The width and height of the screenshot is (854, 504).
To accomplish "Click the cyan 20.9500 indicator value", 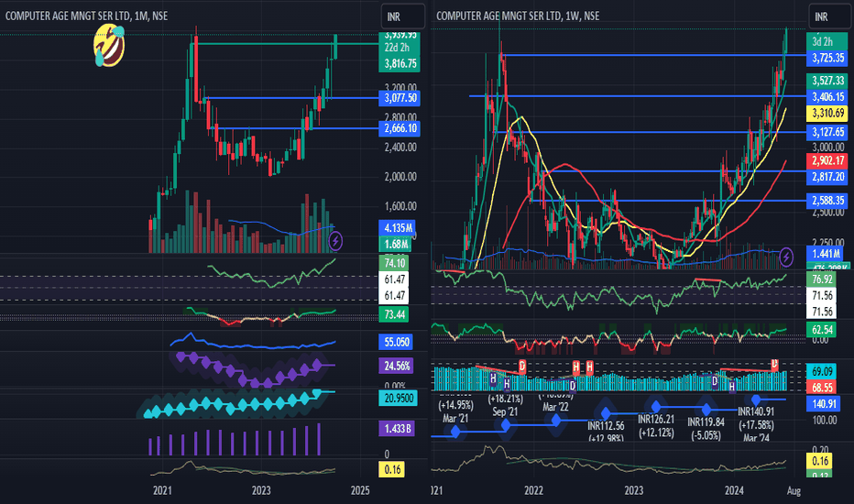I will coord(400,399).
